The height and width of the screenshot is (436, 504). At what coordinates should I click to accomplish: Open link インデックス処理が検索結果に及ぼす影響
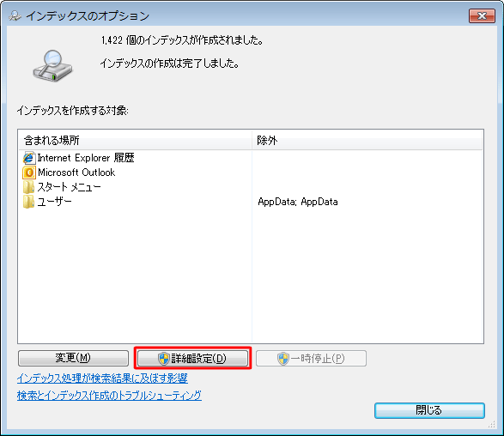[102, 378]
